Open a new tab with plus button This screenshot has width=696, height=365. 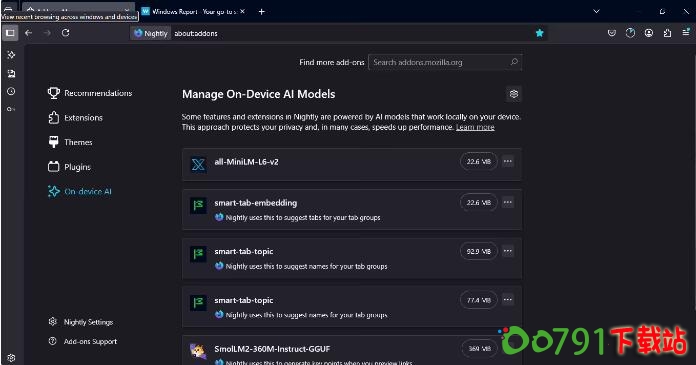(x=261, y=12)
